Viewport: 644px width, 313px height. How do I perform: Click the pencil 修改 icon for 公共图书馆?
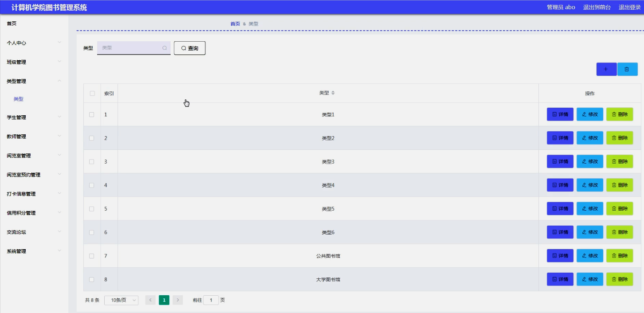click(x=585, y=255)
